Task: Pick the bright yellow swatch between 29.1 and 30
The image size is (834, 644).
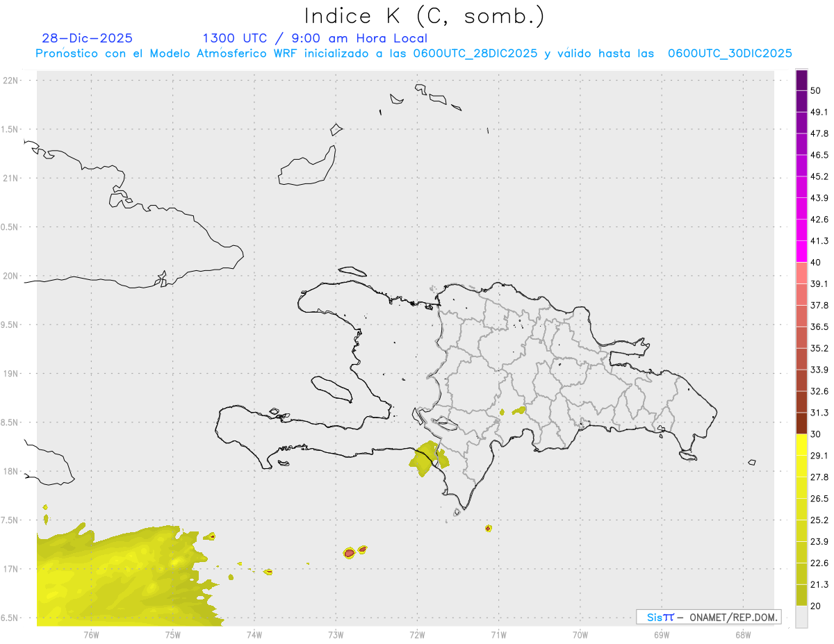Action: [801, 445]
